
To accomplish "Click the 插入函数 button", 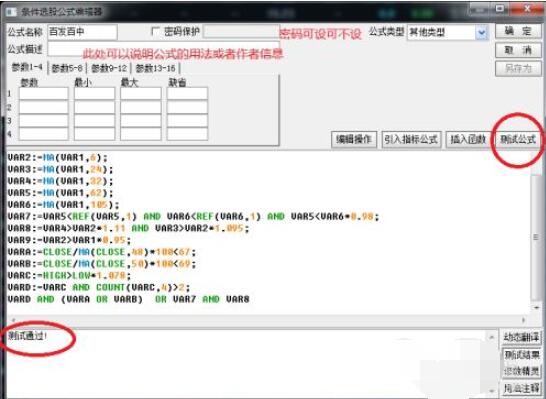I will (x=468, y=140).
